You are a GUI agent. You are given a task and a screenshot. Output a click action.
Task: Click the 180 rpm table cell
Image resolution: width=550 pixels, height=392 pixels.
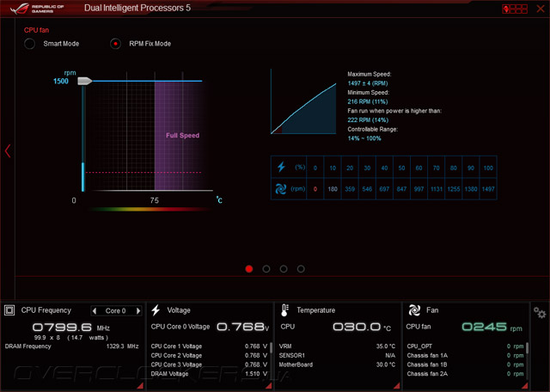333,189
